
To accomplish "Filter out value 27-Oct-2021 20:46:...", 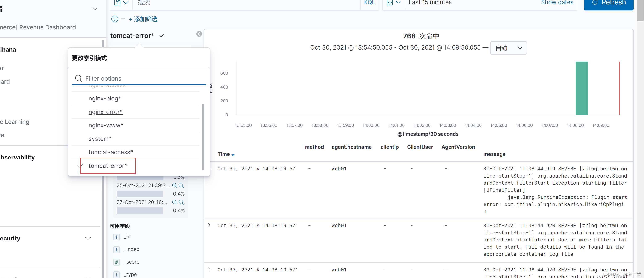I will coord(181,202).
